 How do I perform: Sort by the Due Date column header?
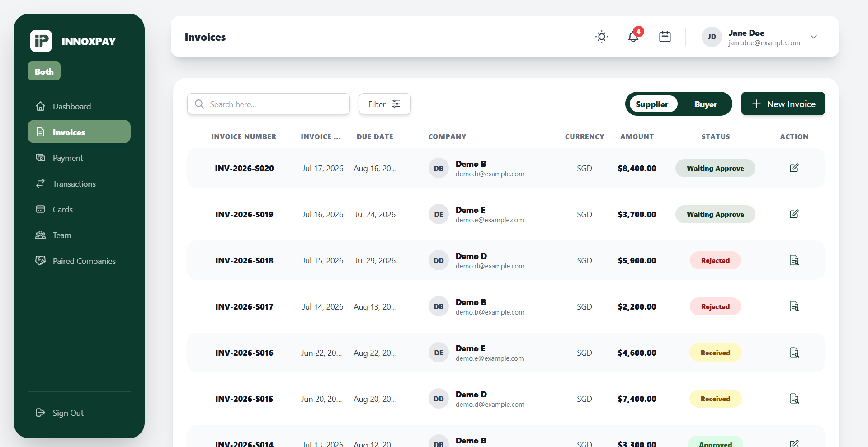(x=375, y=136)
